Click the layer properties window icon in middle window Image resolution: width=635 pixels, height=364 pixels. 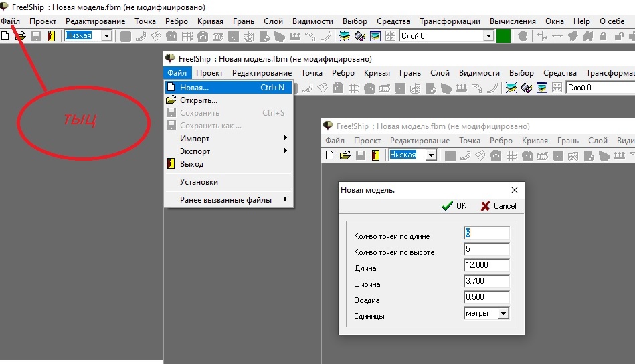[x=542, y=88]
